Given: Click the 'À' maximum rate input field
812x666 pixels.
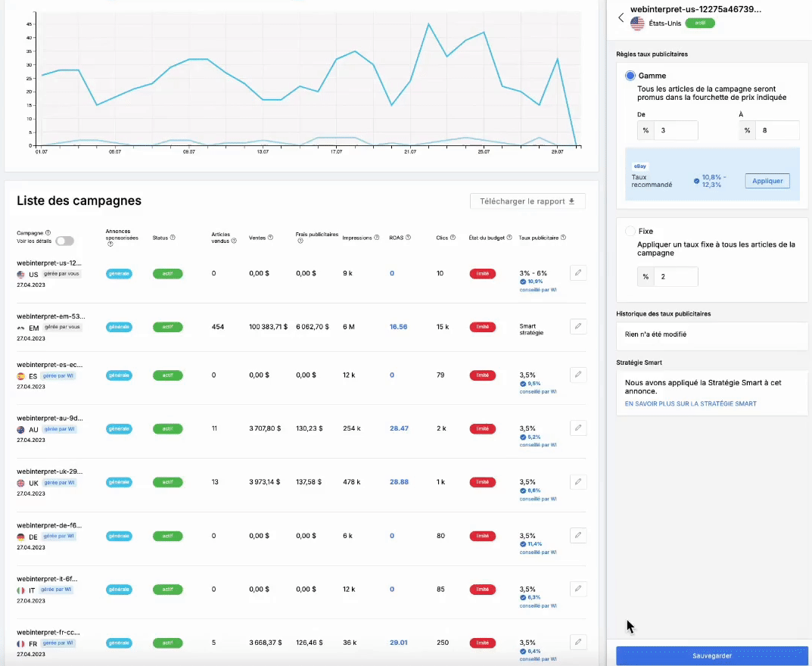Looking at the screenshot, I should (776, 130).
